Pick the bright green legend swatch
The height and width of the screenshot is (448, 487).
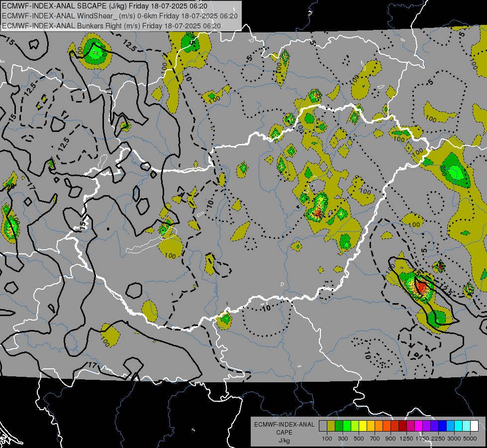pos(347,426)
